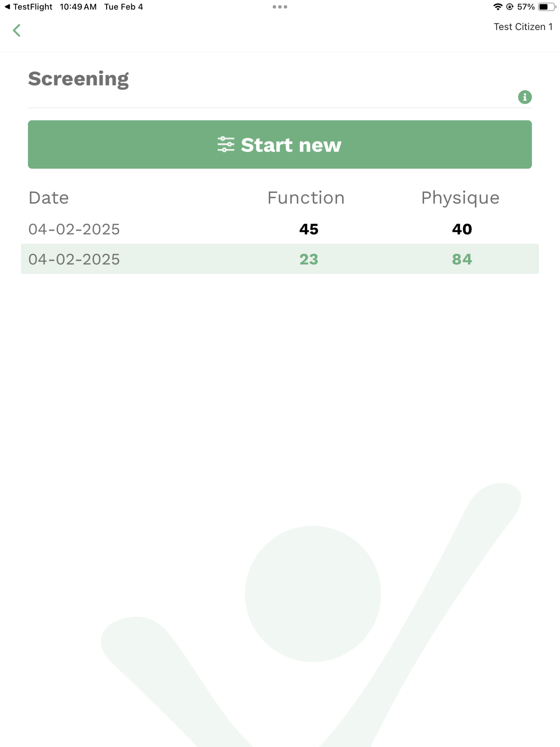Tap green Physique score 84

462,259
